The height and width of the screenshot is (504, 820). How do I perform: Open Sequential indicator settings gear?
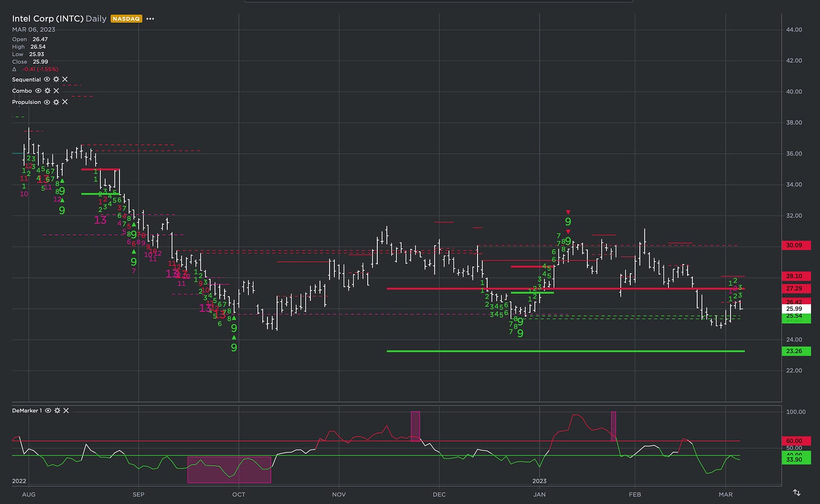tap(56, 79)
